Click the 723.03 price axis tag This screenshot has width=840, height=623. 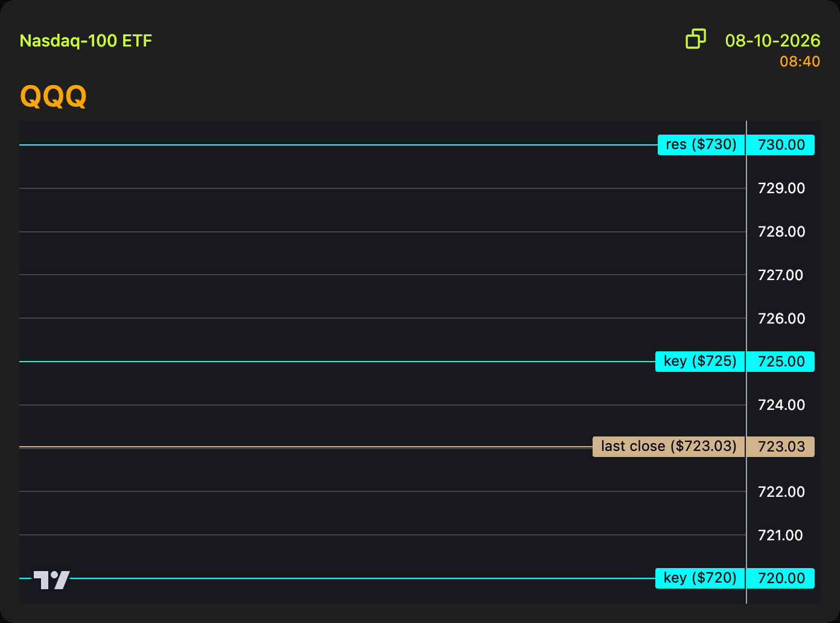pyautogui.click(x=781, y=447)
